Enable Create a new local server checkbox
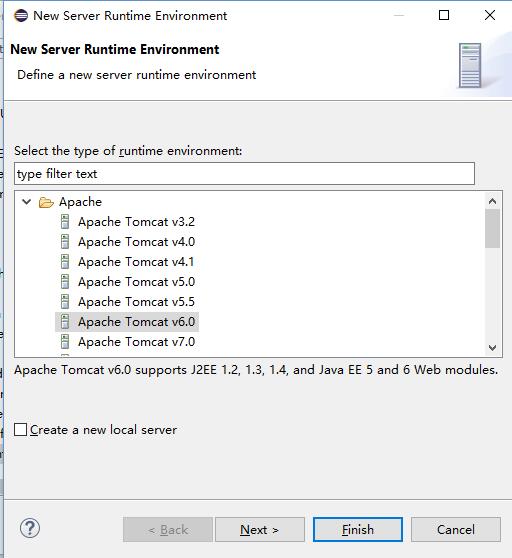The image size is (512, 558). click(x=20, y=430)
